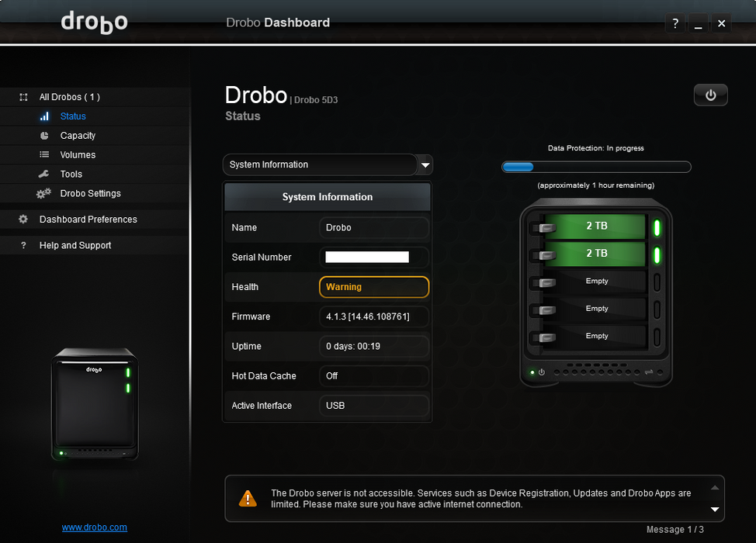
Task: Click the Drobo device thumbnail in sidebar
Action: coord(95,403)
